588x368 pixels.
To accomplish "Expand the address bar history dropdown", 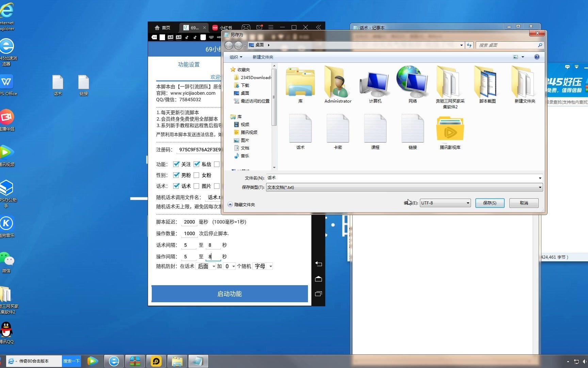I will pos(461,45).
